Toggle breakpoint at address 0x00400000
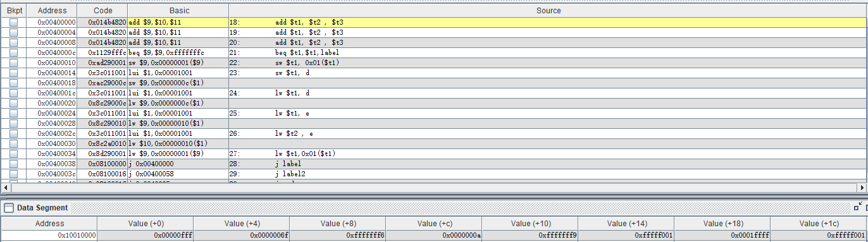868x242 pixels. click(x=13, y=22)
